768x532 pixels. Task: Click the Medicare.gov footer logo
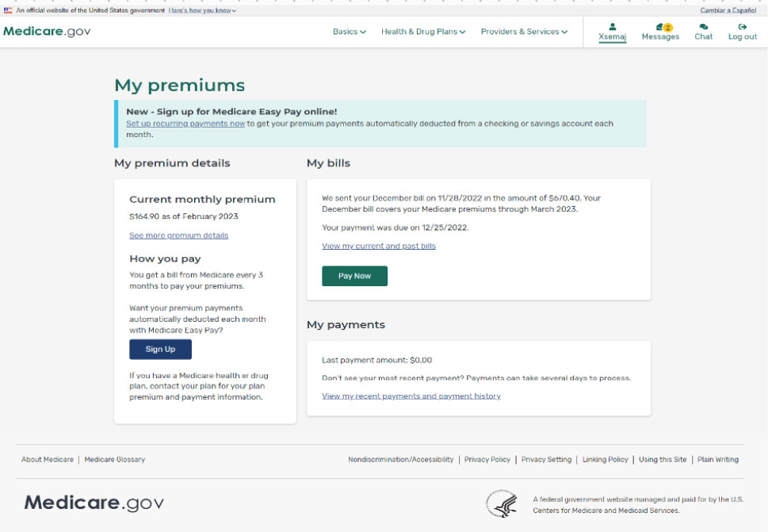(x=94, y=503)
